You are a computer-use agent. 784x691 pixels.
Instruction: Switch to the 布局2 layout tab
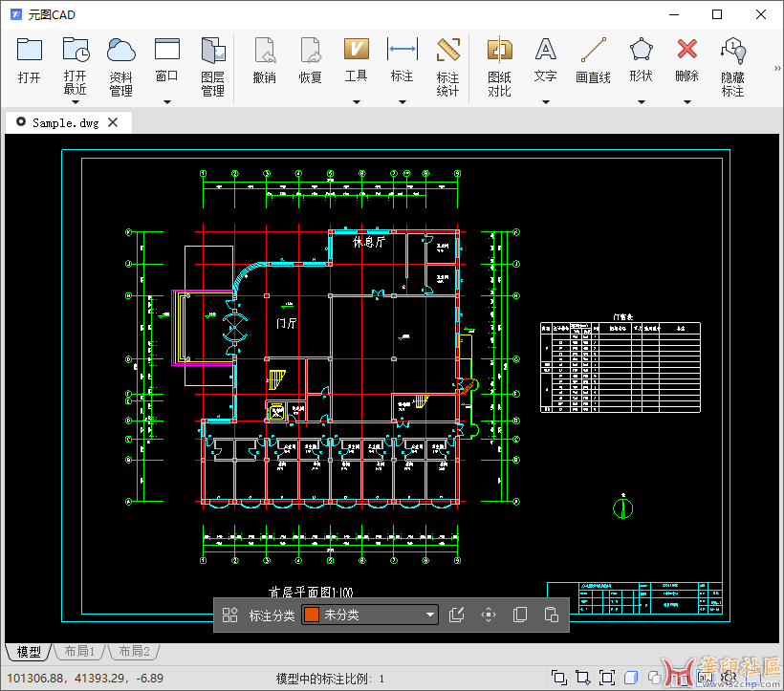[x=134, y=652]
